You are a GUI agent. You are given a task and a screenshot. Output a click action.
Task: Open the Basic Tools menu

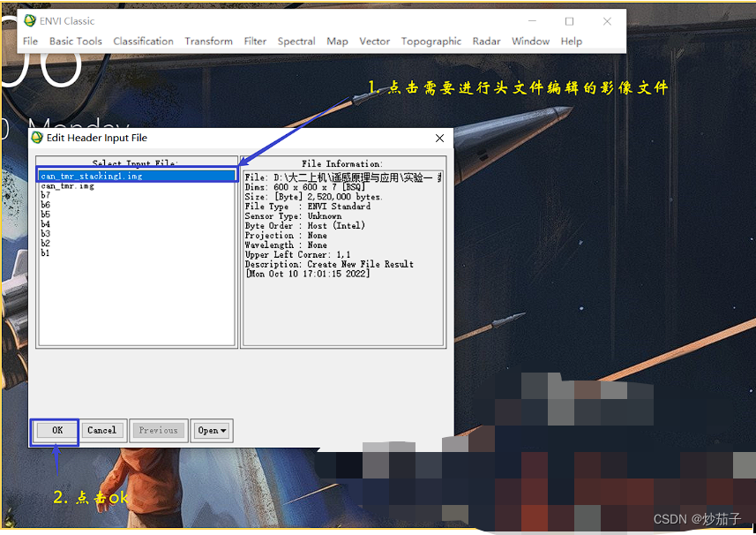point(76,41)
